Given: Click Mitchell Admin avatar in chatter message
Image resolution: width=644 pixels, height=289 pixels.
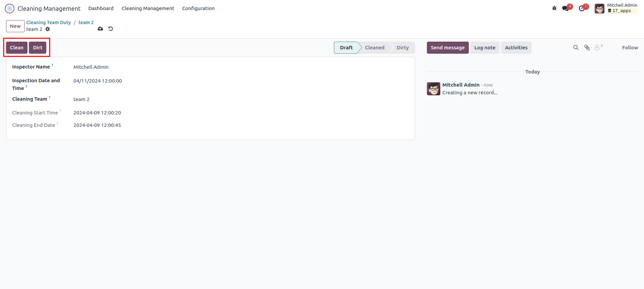Looking at the screenshot, I should click(434, 89).
